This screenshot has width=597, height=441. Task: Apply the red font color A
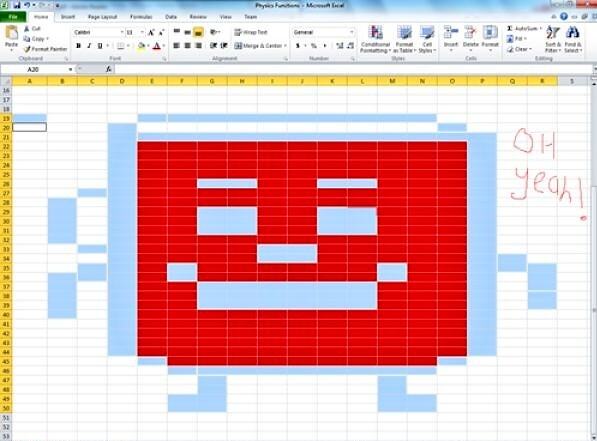point(156,46)
